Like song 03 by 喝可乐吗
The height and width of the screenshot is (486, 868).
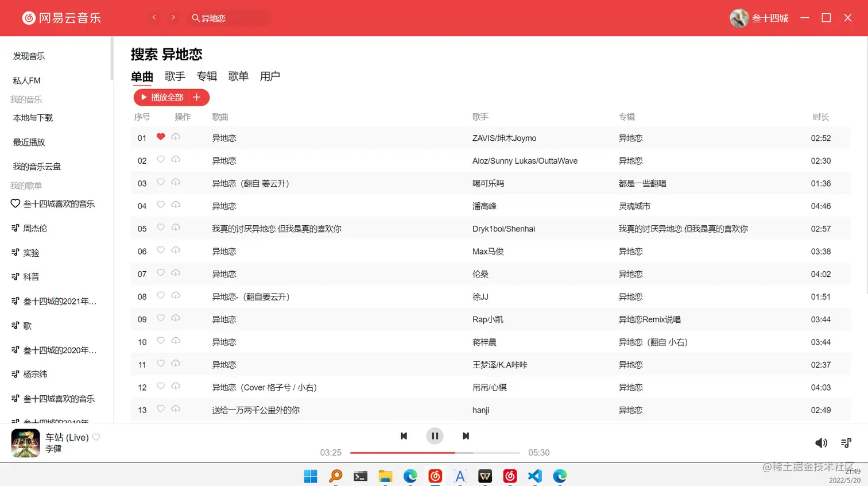pyautogui.click(x=161, y=182)
